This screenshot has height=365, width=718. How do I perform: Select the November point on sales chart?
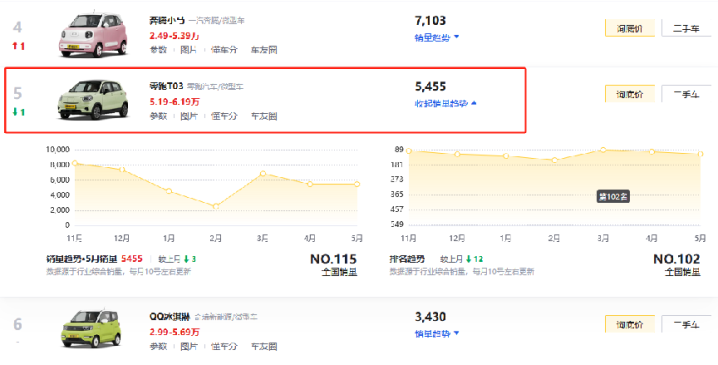click(x=75, y=163)
